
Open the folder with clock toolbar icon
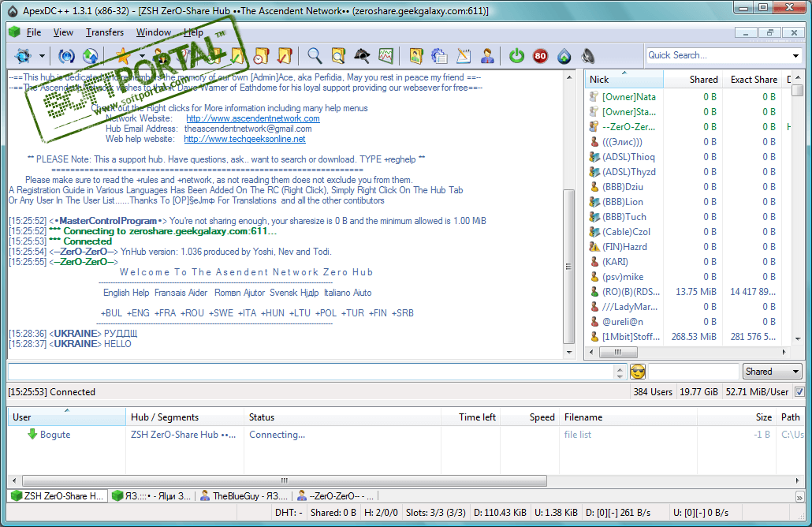point(262,55)
